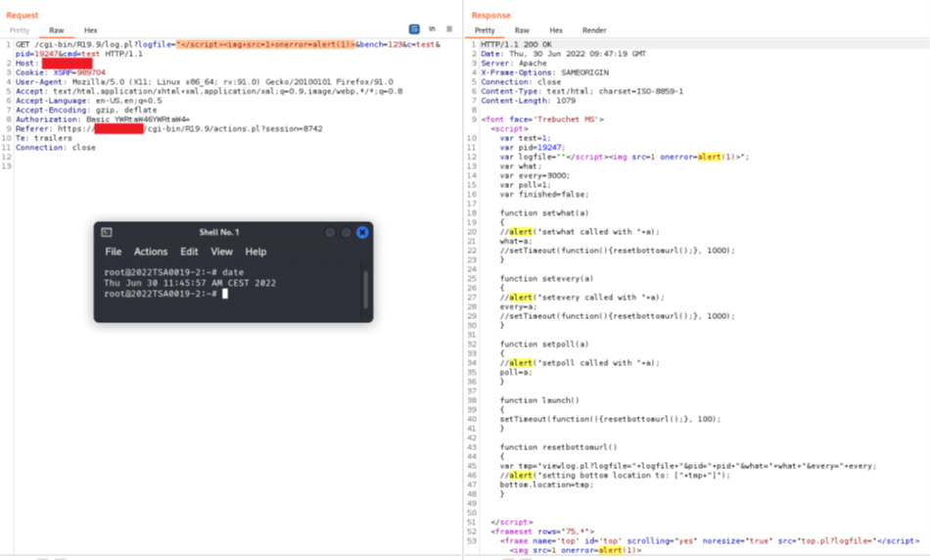Click the terminal icon in Shell No. 1 title bar
This screenshot has width=930, height=560.
click(106, 232)
